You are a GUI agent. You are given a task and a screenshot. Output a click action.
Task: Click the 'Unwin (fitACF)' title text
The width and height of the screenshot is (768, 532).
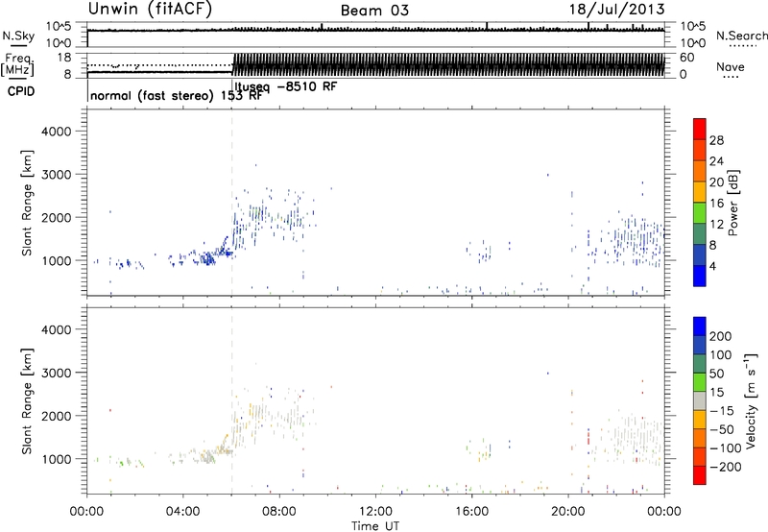click(x=150, y=10)
